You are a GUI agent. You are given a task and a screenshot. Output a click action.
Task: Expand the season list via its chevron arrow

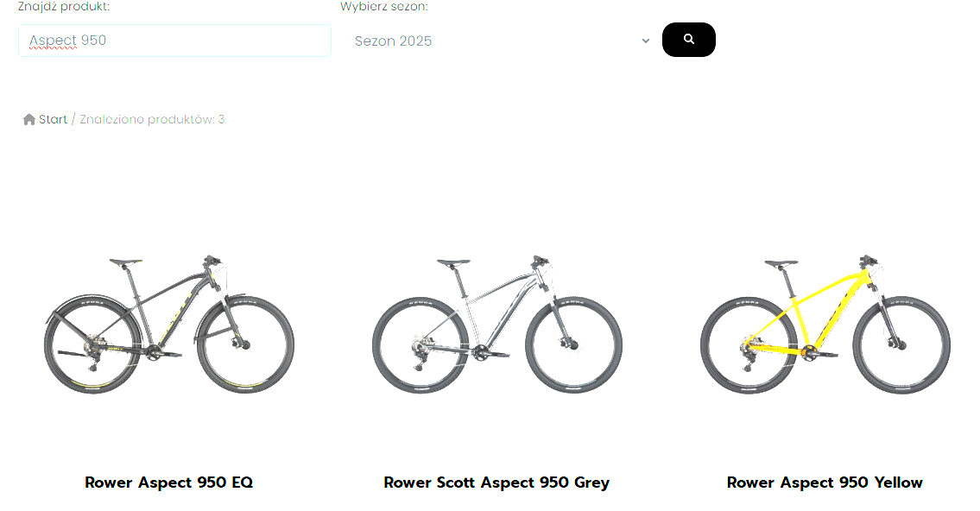[x=646, y=41]
